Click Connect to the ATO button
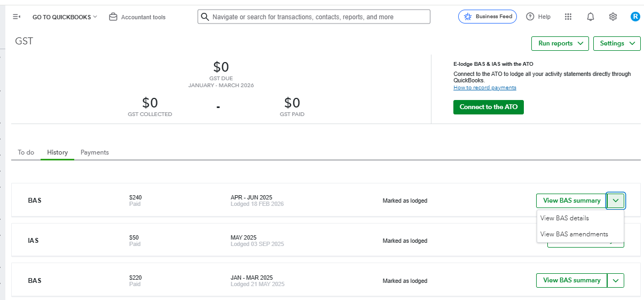Image resolution: width=644 pixels, height=300 pixels. pyautogui.click(x=489, y=107)
